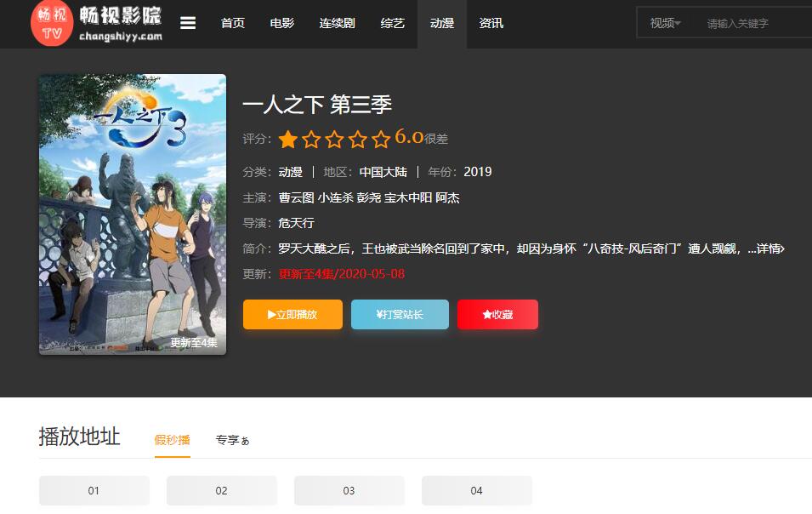
Task: Open the hamburger menu icon
Action: click(187, 23)
